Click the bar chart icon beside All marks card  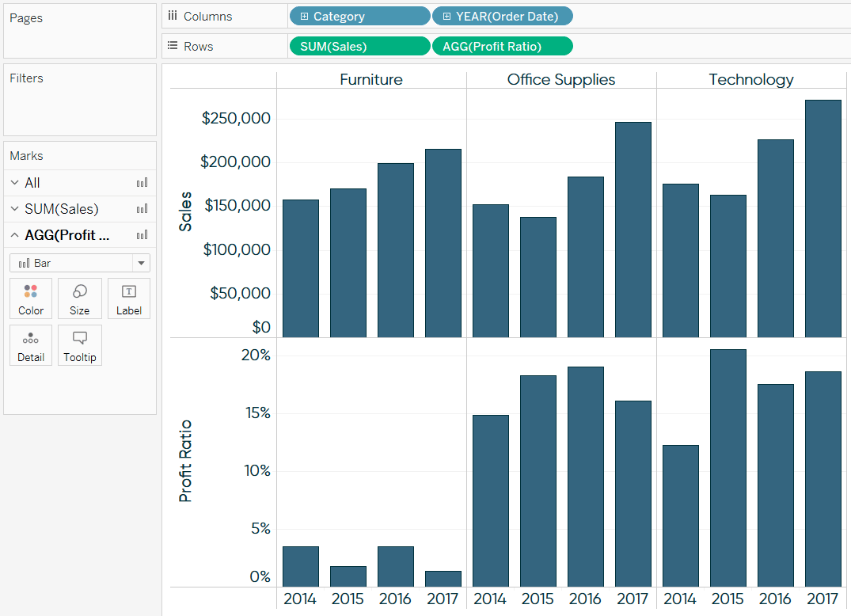coord(142,182)
